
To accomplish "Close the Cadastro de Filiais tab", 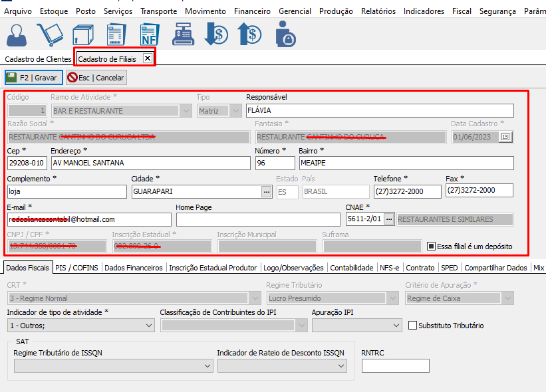I will pos(148,58).
